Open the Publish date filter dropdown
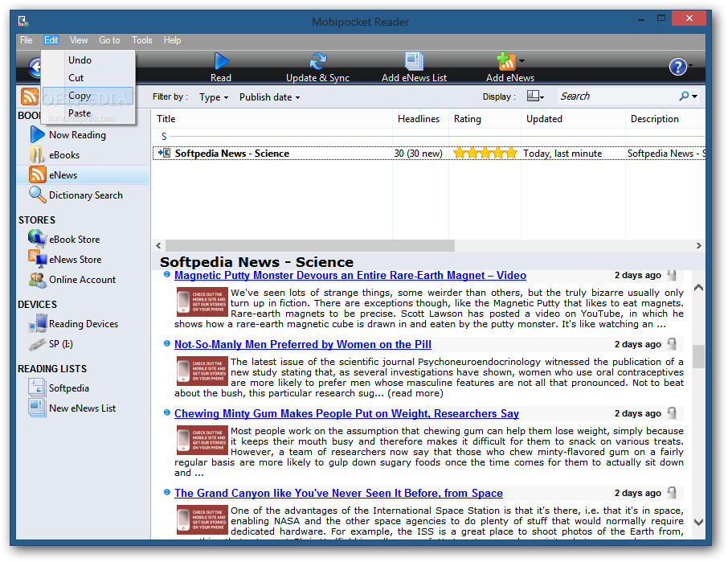The image size is (728, 562). click(270, 97)
